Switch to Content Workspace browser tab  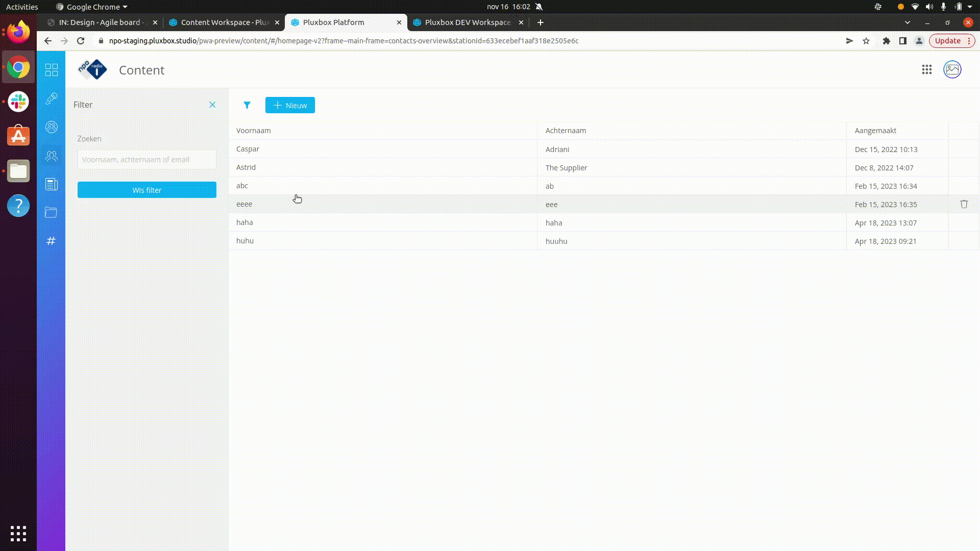point(224,22)
